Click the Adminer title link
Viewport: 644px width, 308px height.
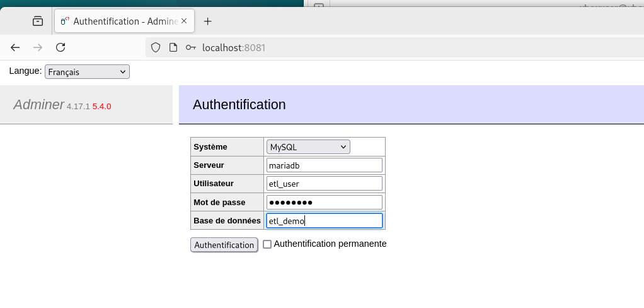pyautogui.click(x=38, y=105)
